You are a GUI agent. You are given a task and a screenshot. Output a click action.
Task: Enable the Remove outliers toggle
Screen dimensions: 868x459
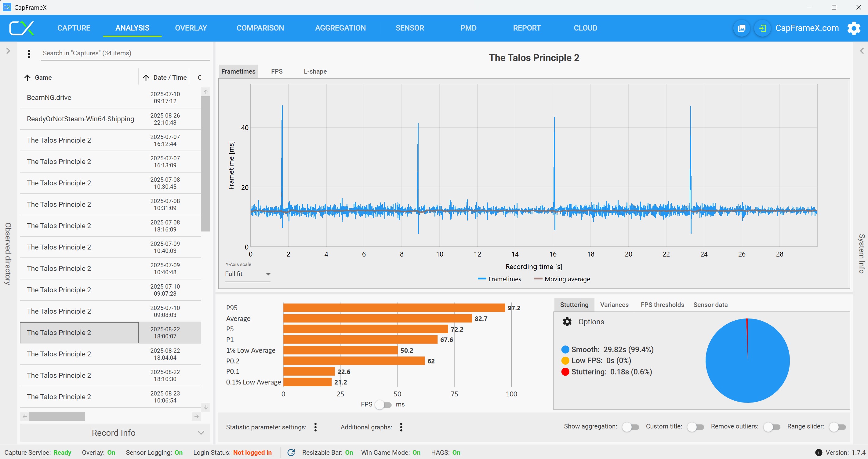(772, 427)
